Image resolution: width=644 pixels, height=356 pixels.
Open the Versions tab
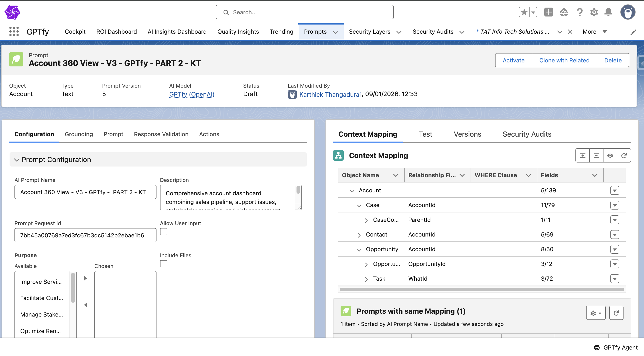(467, 134)
